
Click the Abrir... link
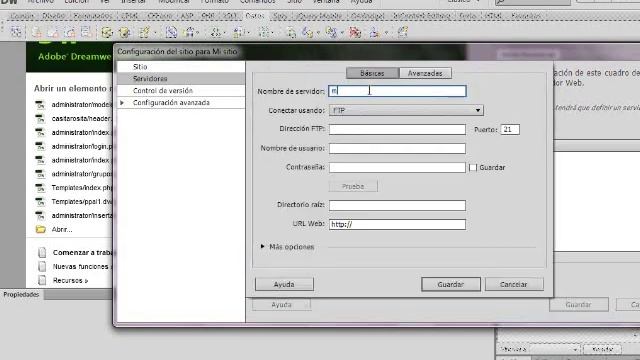[62, 229]
